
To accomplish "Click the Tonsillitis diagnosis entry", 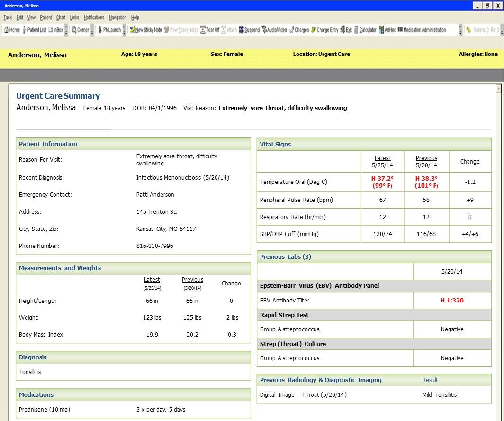I will [x=30, y=372].
